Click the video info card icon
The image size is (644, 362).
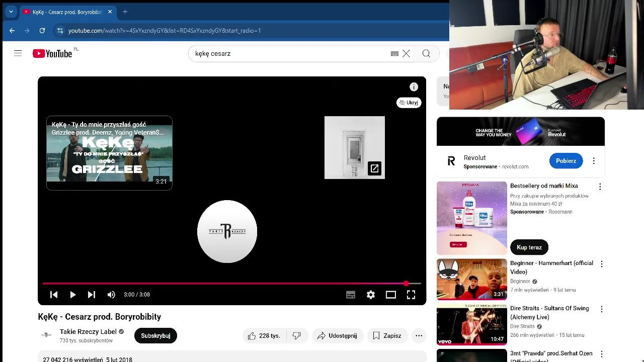(x=414, y=86)
